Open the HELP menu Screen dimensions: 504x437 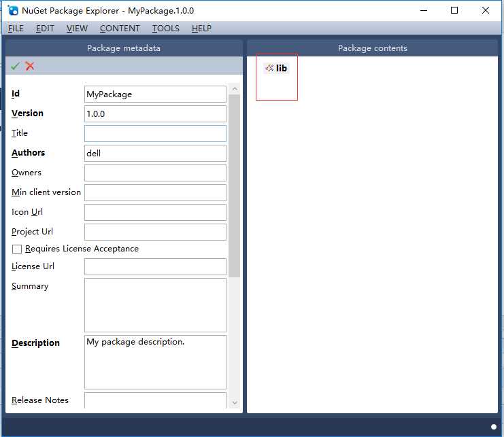201,29
